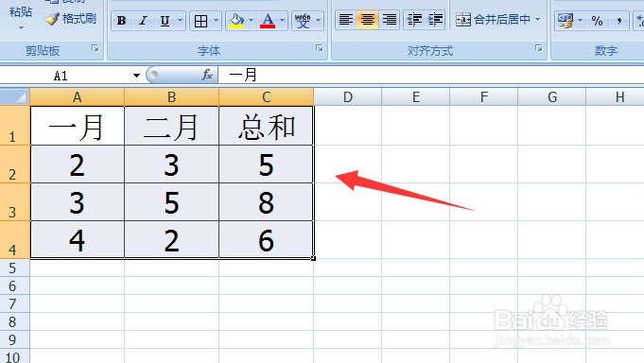Select cell A4 containing 4
The image size is (644, 363).
pos(78,240)
